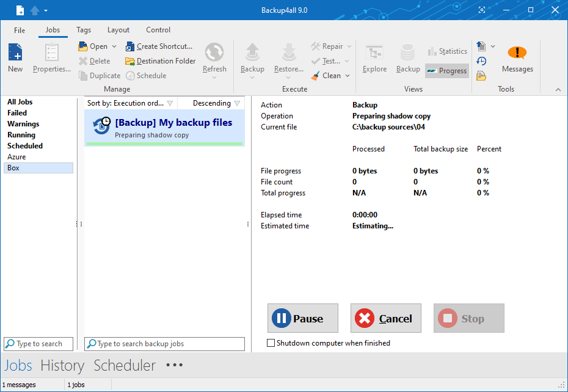
Task: Click the Open job icon
Action: tap(83, 46)
